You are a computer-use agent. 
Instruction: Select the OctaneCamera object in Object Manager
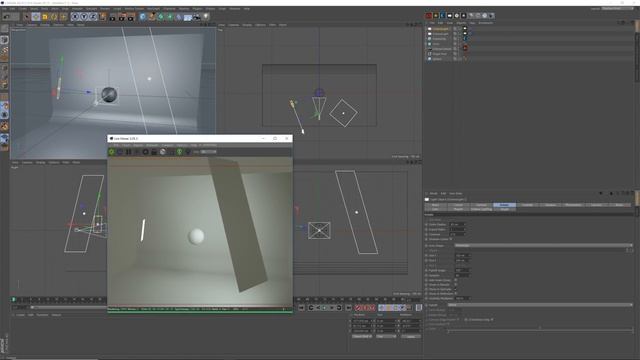click(x=442, y=49)
